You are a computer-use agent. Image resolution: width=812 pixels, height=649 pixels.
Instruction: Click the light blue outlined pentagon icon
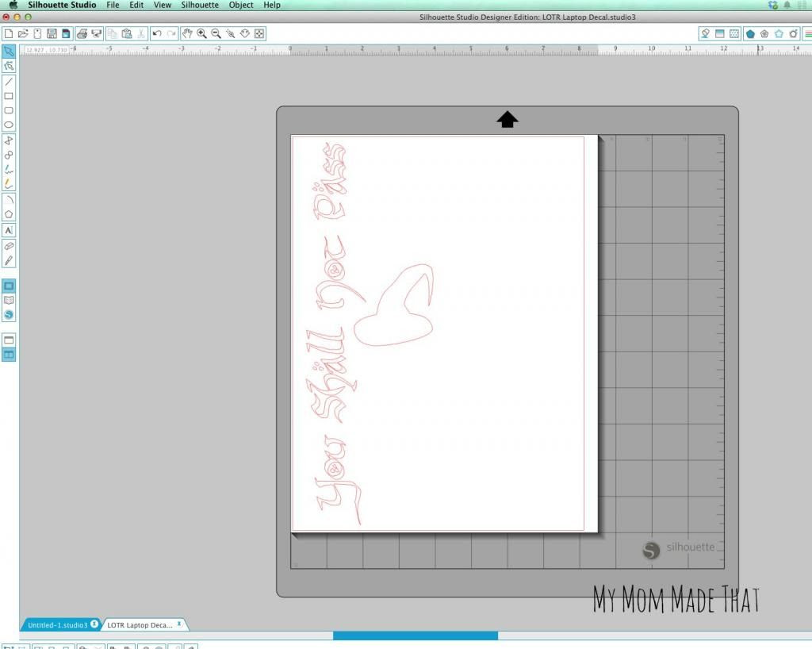tap(779, 33)
